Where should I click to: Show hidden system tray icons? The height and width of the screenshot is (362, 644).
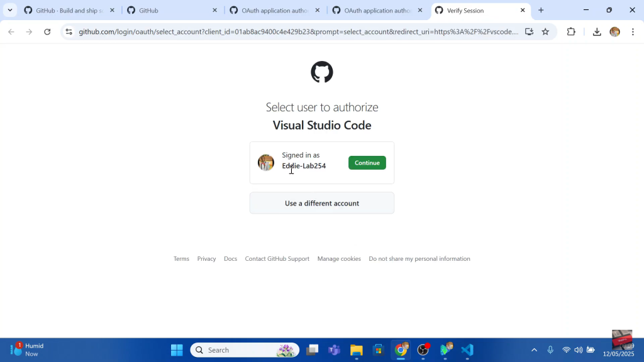[x=534, y=350]
